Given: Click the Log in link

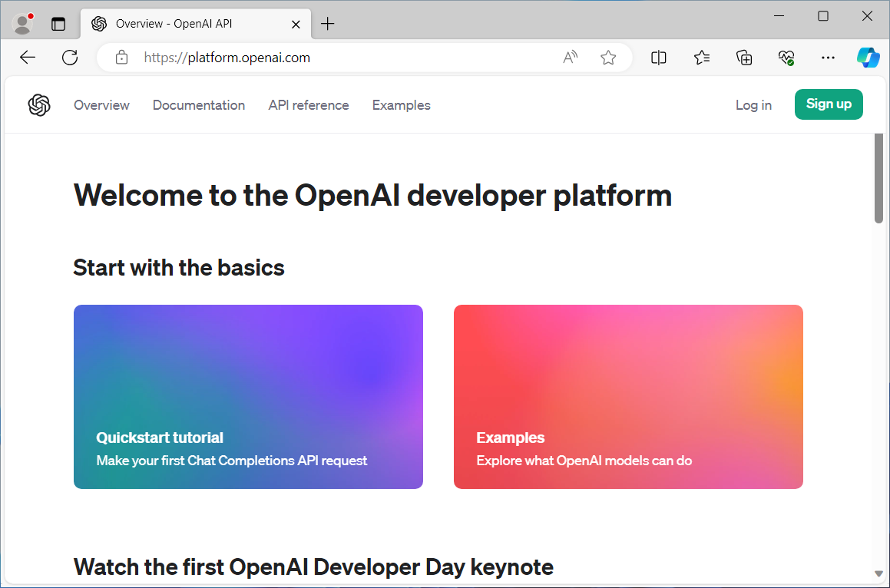Looking at the screenshot, I should click(753, 105).
